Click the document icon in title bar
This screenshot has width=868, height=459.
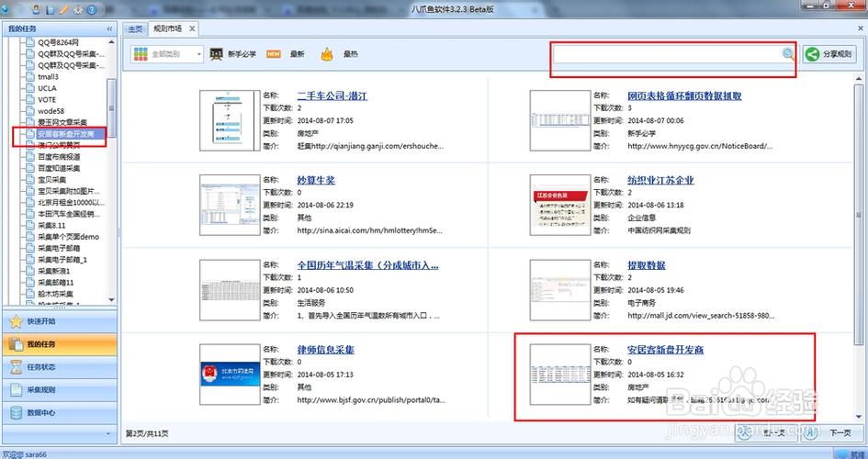51,9
